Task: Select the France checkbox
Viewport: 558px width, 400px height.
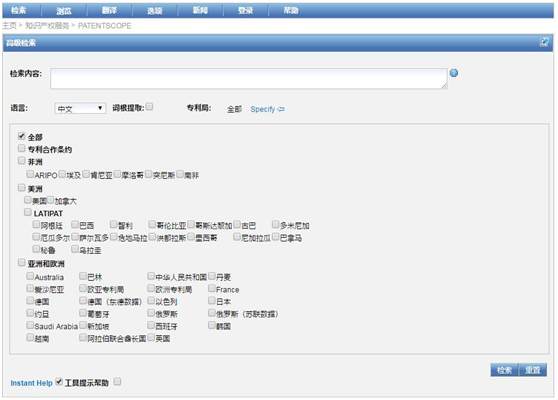Action: point(212,288)
